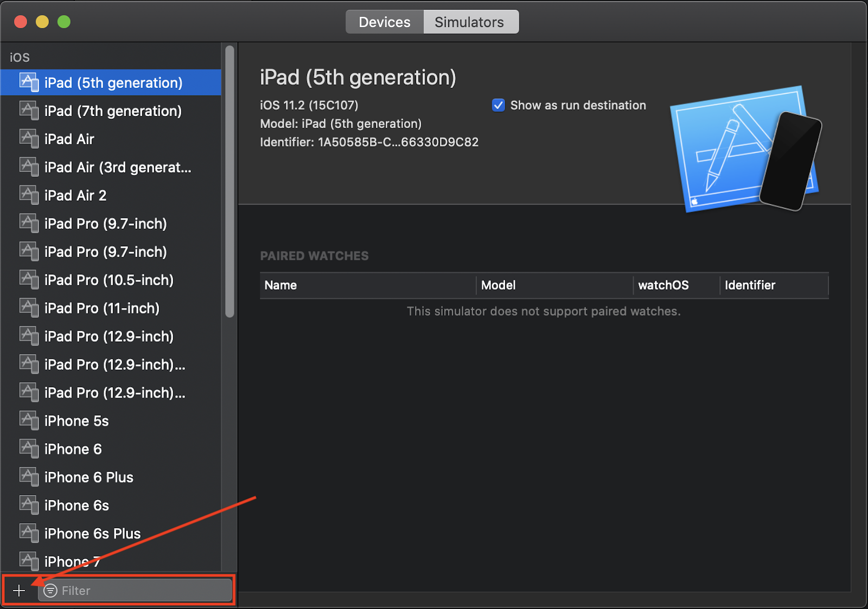Click the + button to add a simulator

19,591
